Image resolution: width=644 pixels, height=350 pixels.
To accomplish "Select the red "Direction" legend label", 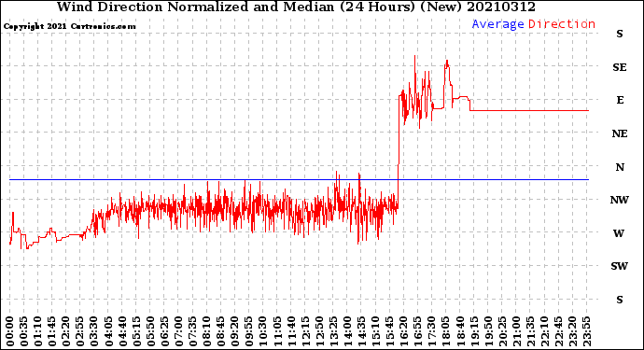I will (x=562, y=24).
